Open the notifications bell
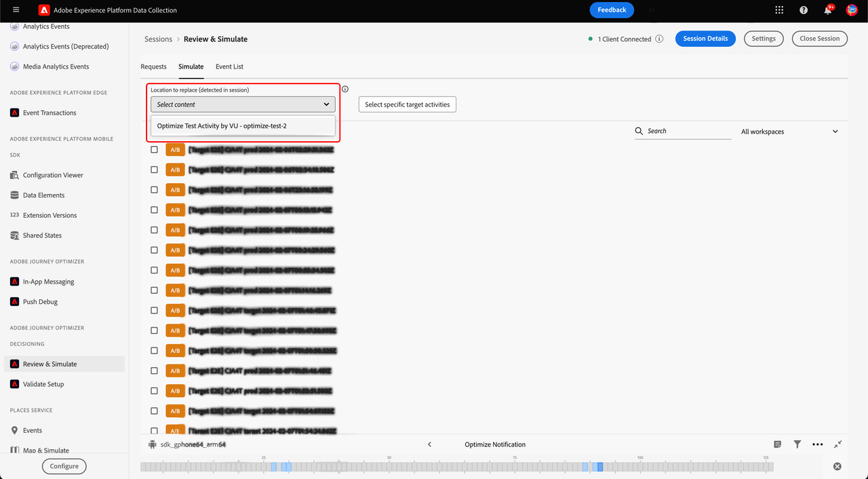The width and height of the screenshot is (868, 479). click(x=828, y=10)
